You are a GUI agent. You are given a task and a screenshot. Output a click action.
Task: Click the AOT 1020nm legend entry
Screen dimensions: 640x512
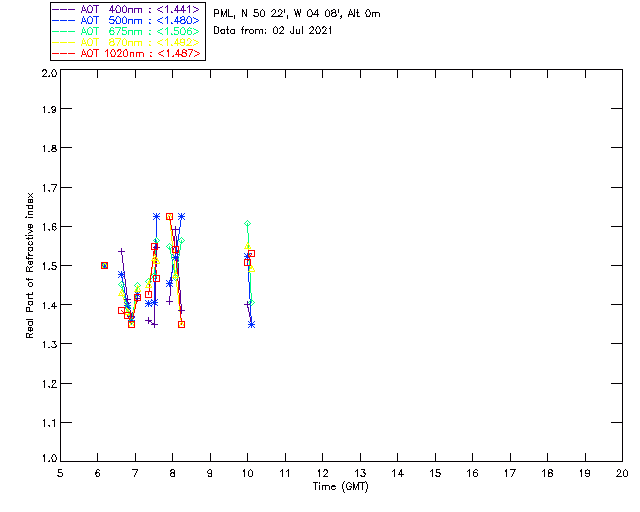126,53
